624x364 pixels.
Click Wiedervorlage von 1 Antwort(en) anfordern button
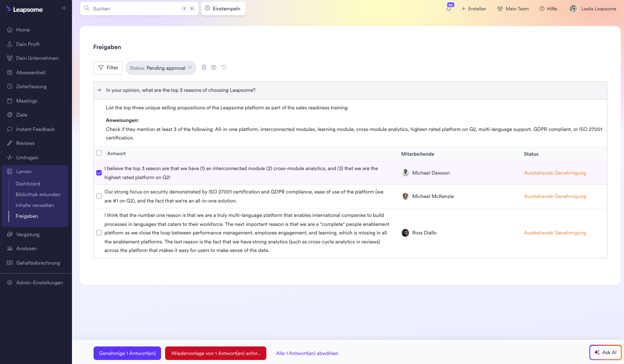(x=216, y=353)
